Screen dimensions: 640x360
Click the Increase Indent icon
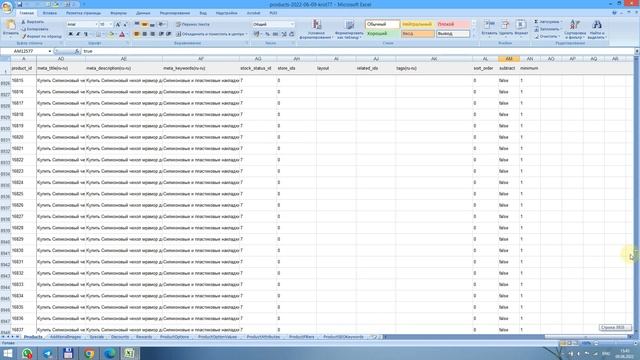click(169, 34)
